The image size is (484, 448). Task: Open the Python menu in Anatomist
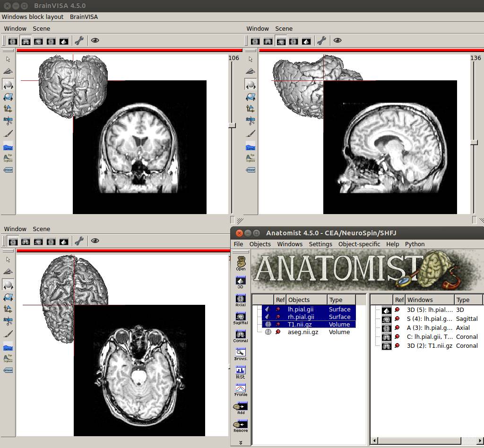415,244
